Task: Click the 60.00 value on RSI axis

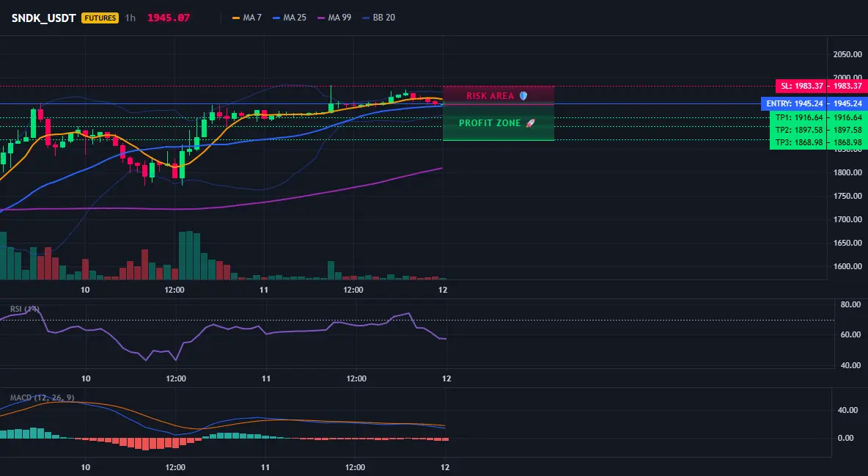Action: pyautogui.click(x=850, y=334)
